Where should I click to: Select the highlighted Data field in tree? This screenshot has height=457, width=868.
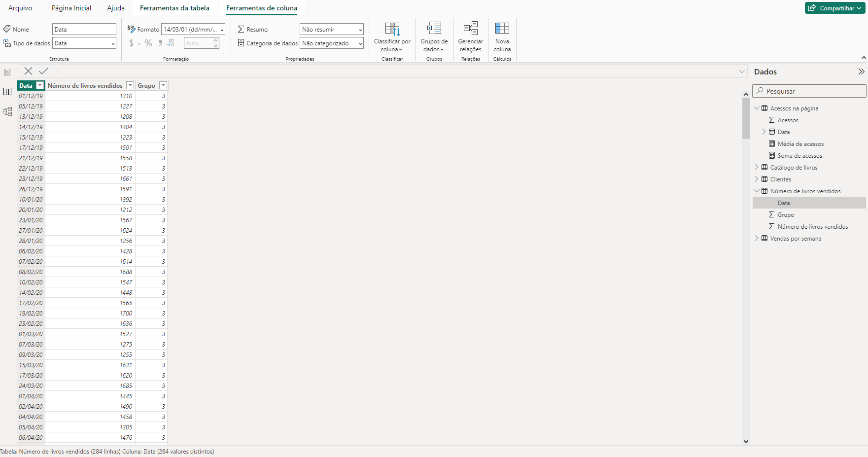point(809,203)
